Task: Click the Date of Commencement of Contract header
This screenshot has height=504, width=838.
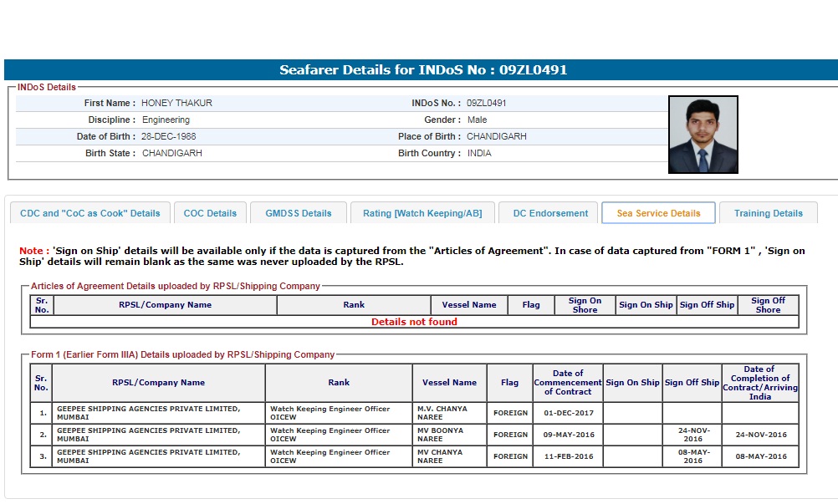Action: coord(568,383)
